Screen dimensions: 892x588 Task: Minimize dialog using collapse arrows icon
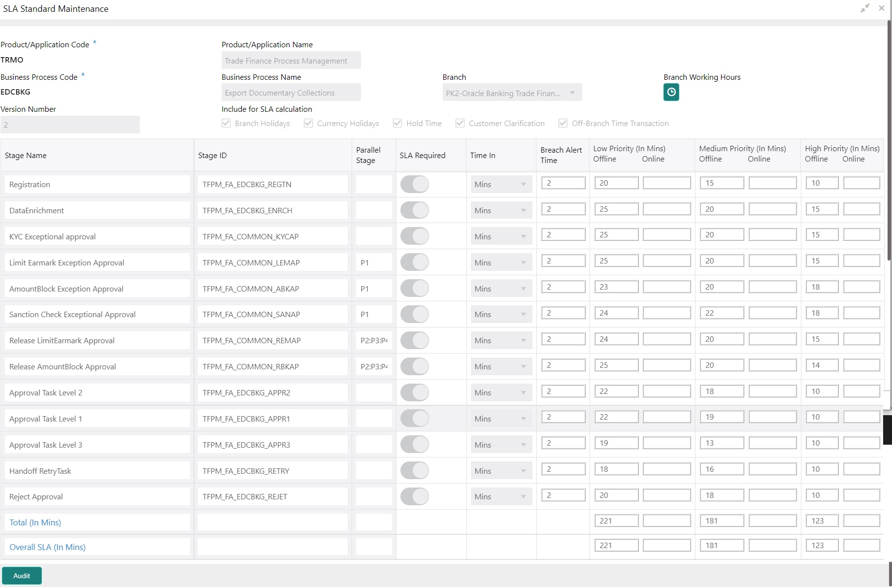click(865, 8)
